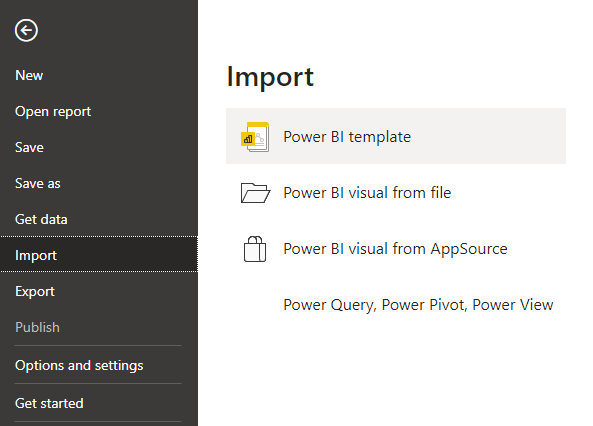
Task: Select Get started in sidebar
Action: pyautogui.click(x=49, y=403)
